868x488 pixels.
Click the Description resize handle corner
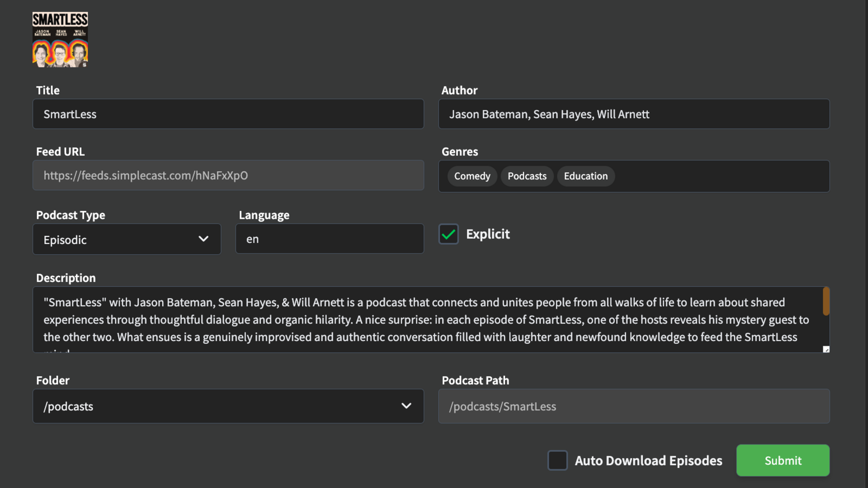(x=826, y=349)
